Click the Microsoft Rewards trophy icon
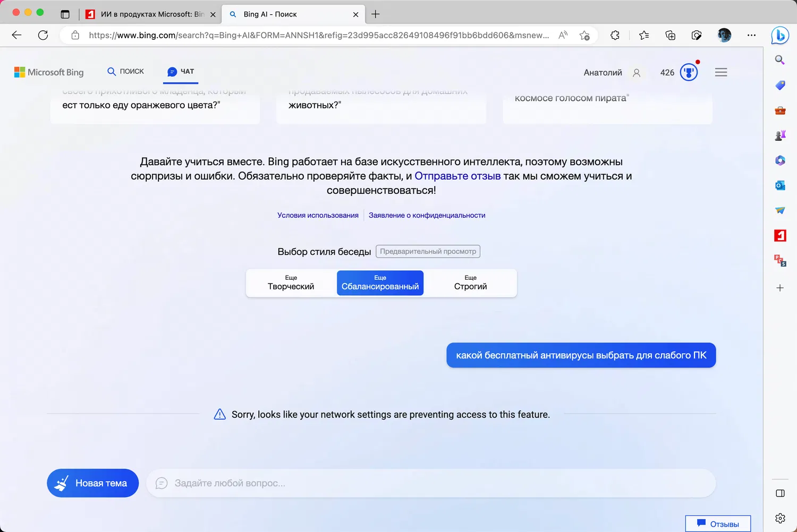 [x=689, y=72]
